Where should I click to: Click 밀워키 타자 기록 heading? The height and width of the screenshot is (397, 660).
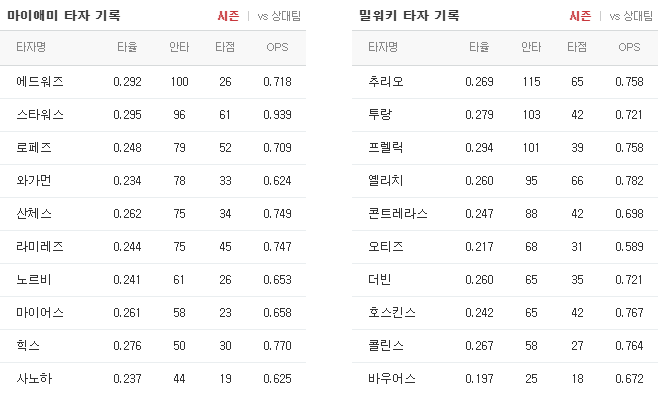coord(409,16)
